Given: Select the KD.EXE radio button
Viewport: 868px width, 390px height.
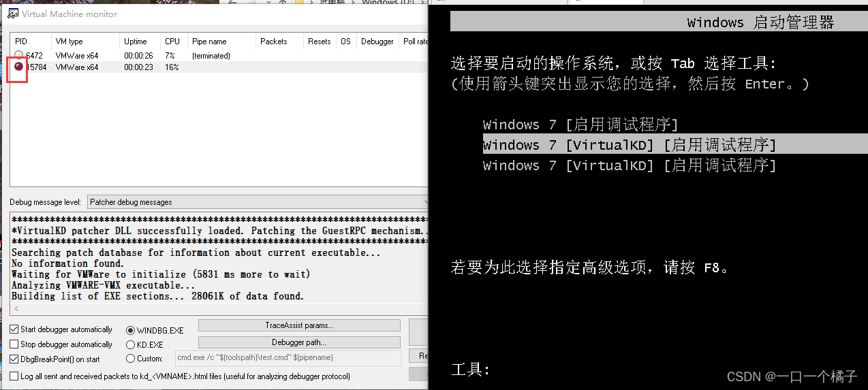Looking at the screenshot, I should click(131, 345).
